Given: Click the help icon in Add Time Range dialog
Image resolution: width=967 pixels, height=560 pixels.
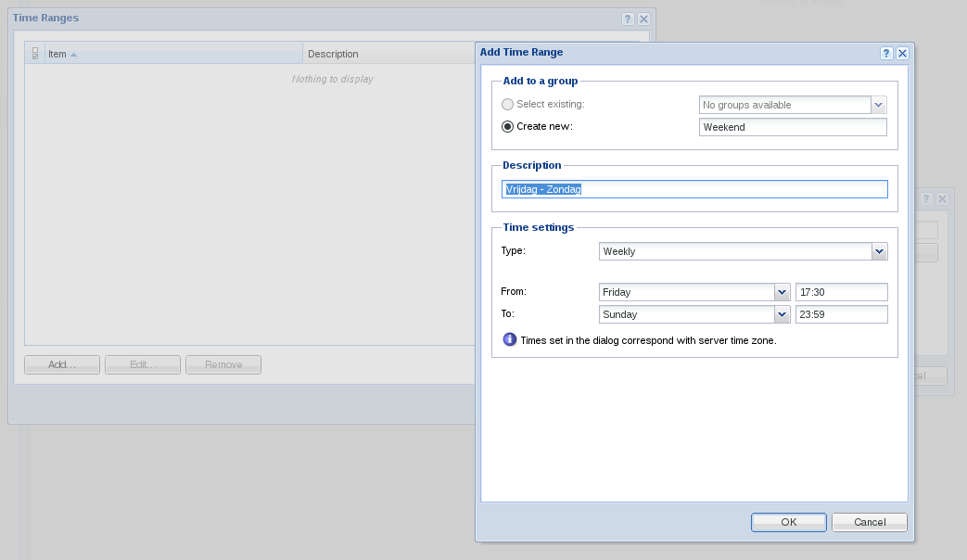Looking at the screenshot, I should (886, 54).
